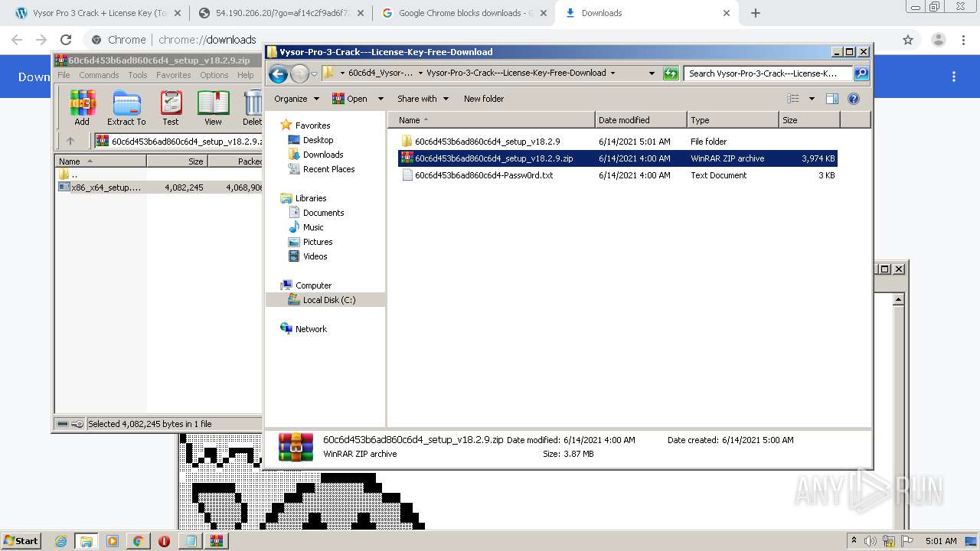The height and width of the screenshot is (551, 980).
Task: Open a new Chrome tab
Action: 756,13
